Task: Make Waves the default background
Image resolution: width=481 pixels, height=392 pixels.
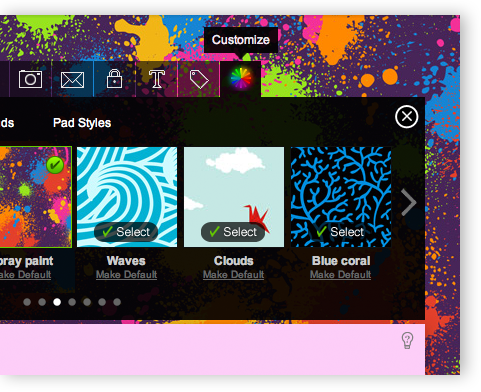Action: pyautogui.click(x=126, y=275)
